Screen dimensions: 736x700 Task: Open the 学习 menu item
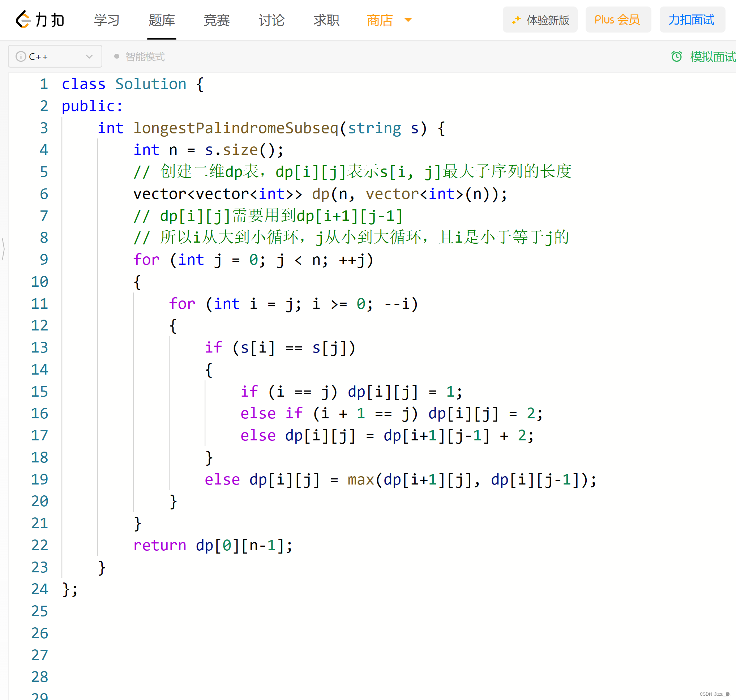pyautogui.click(x=107, y=20)
